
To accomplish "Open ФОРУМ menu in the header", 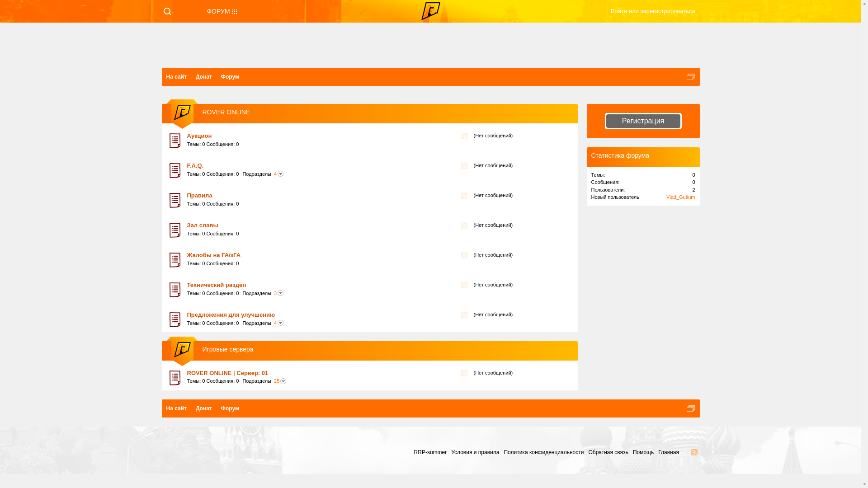I will coord(218,11).
